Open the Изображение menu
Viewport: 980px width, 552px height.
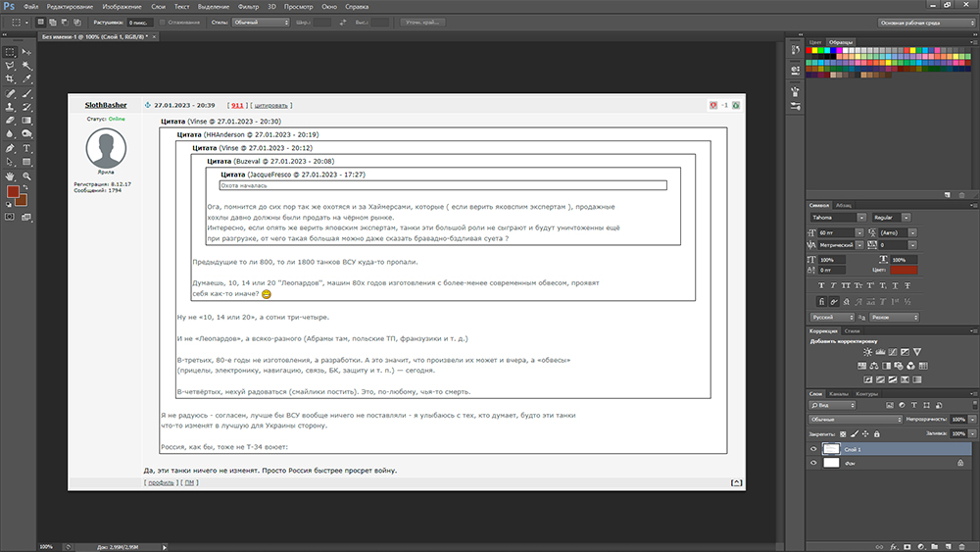coord(122,7)
